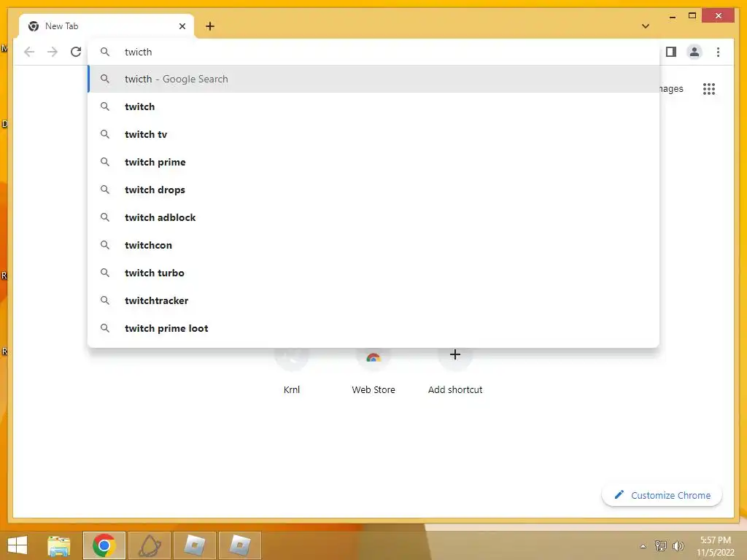Open the network tray icon

pos(660,545)
